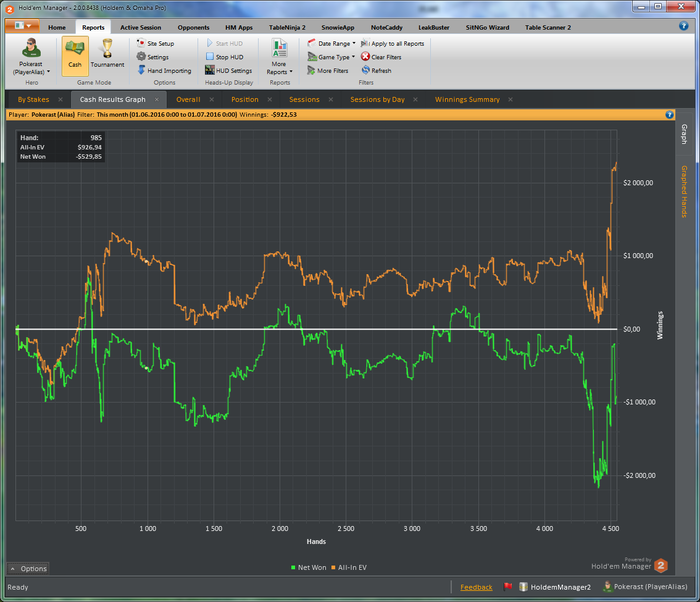This screenshot has height=602, width=700.
Task: Open HUD Settings
Action: (x=229, y=71)
